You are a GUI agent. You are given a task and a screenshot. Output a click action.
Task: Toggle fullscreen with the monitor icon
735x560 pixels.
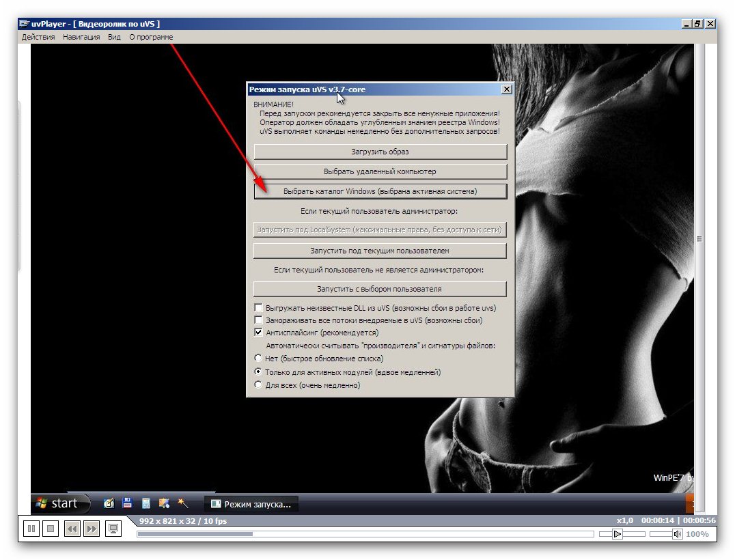[x=113, y=528]
